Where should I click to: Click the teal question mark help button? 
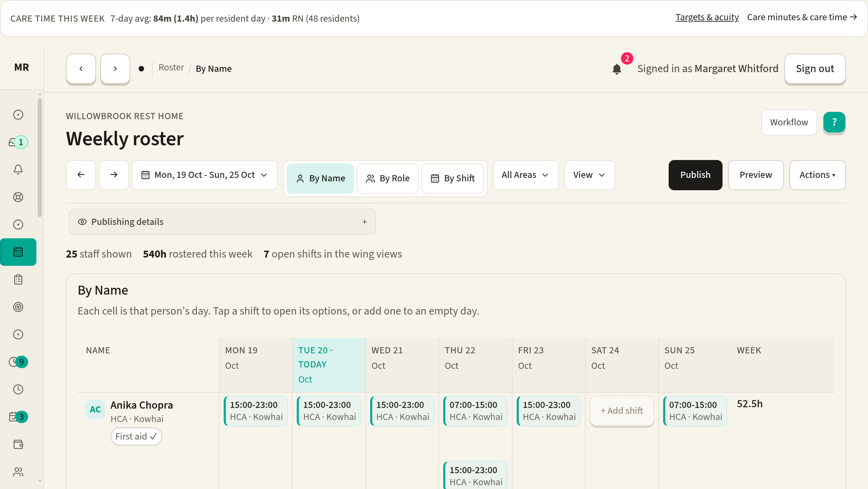point(834,122)
